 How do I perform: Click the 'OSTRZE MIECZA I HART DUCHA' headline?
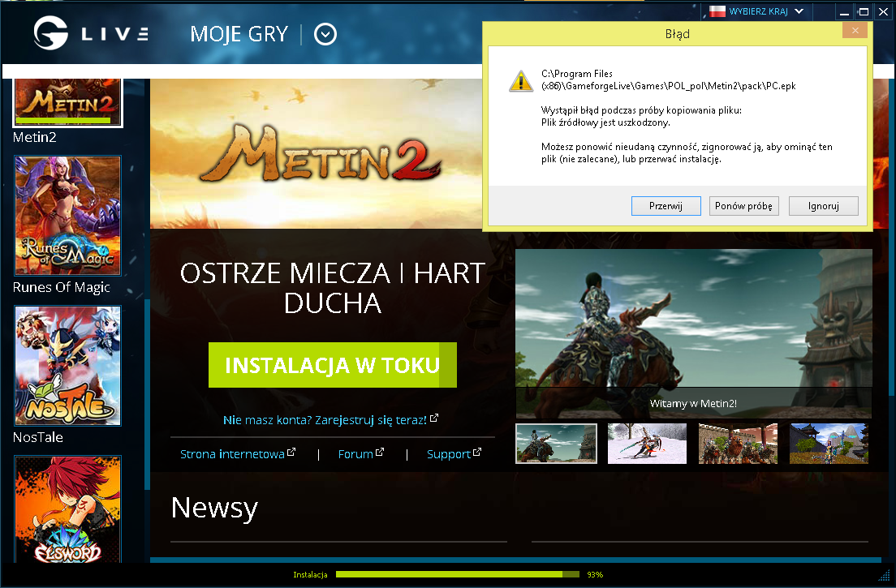point(333,288)
